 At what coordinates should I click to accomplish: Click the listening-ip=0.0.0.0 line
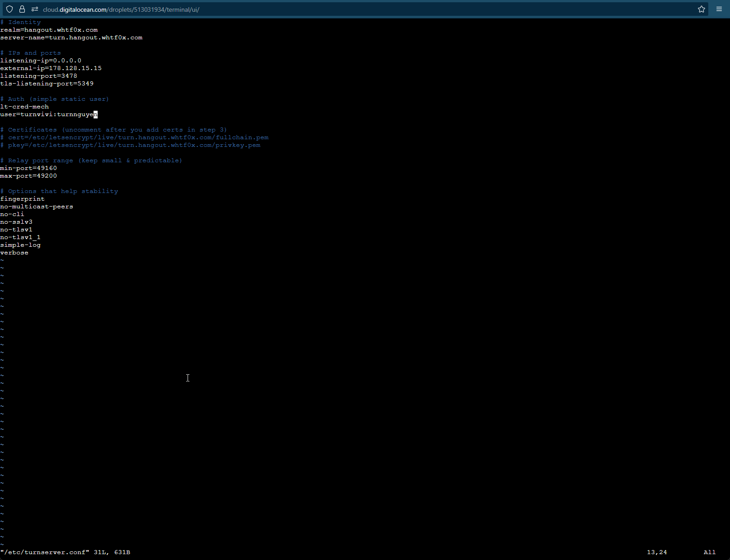41,61
